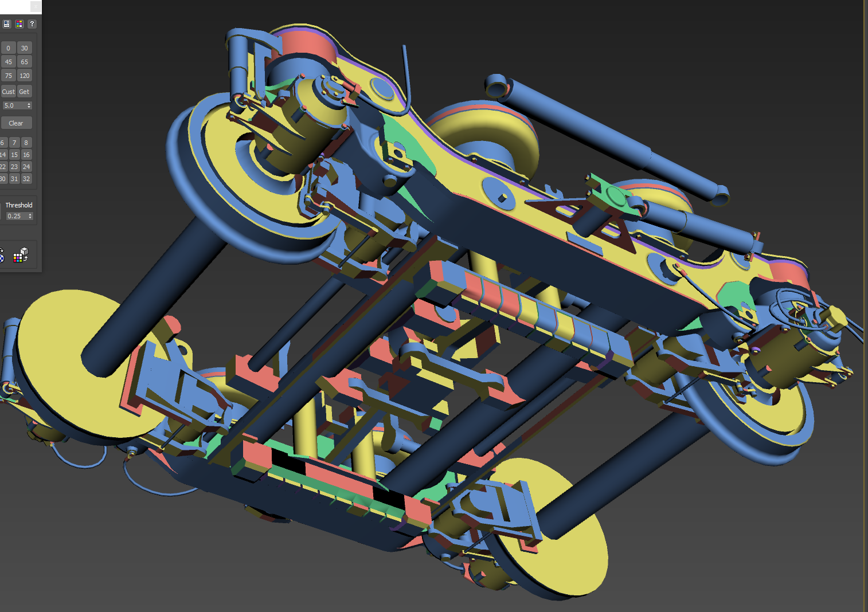Toggle smoothing group 16
This screenshot has height=612, width=868.
(x=26, y=155)
